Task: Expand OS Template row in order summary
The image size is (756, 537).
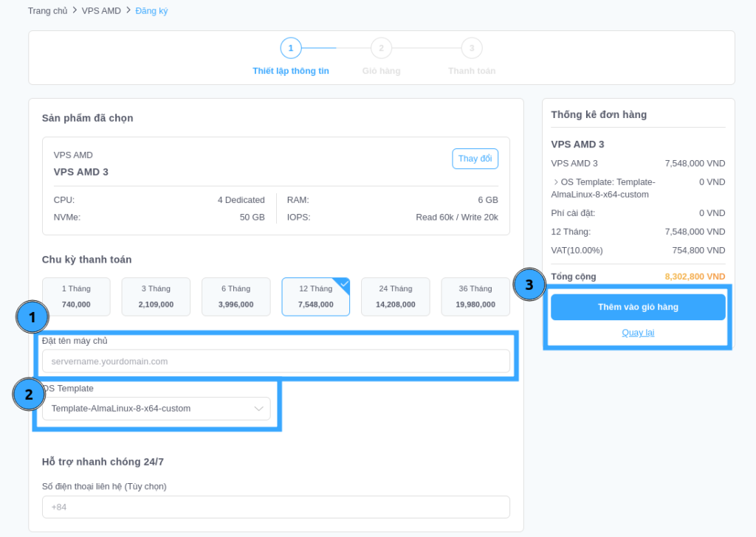Action: 556,182
